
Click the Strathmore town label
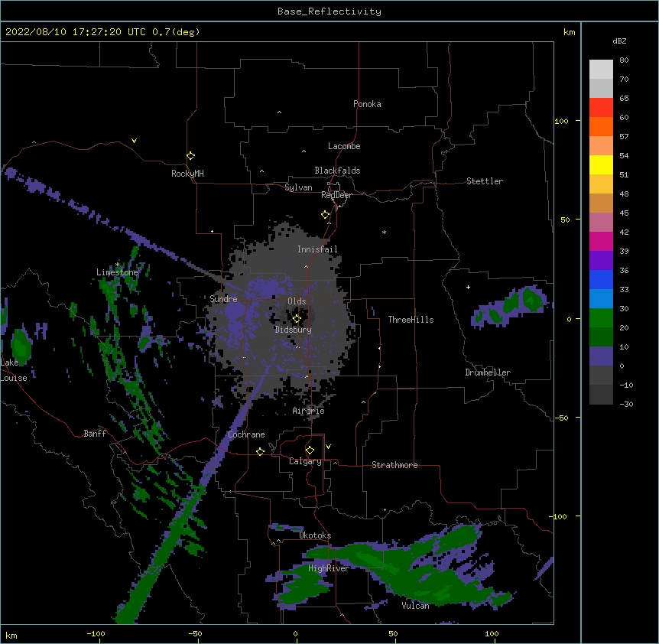pyautogui.click(x=394, y=465)
